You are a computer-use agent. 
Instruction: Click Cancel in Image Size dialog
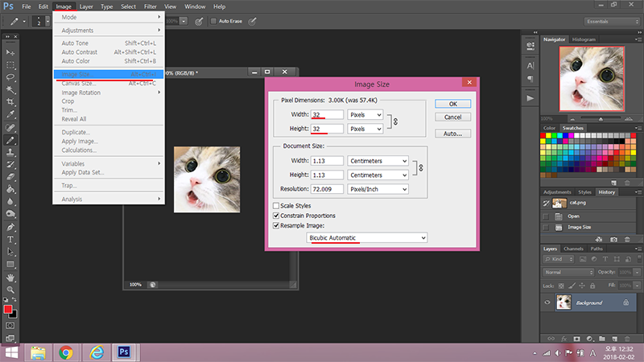453,117
